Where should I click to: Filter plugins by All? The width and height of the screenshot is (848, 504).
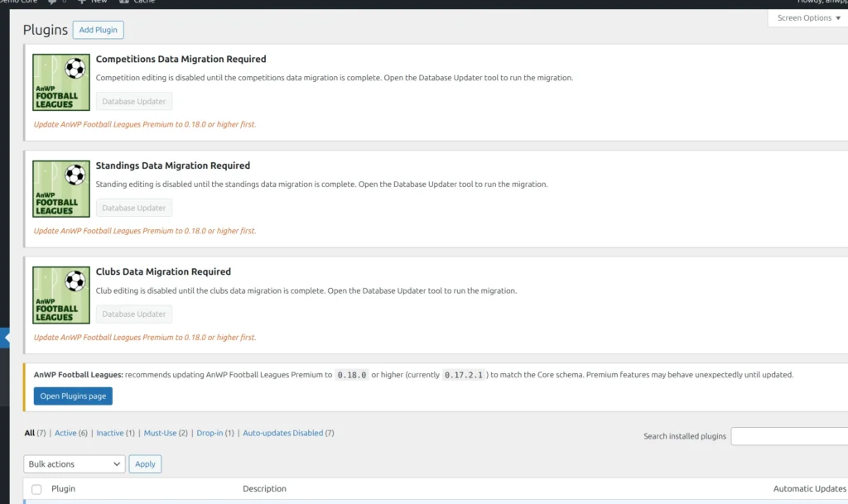29,433
